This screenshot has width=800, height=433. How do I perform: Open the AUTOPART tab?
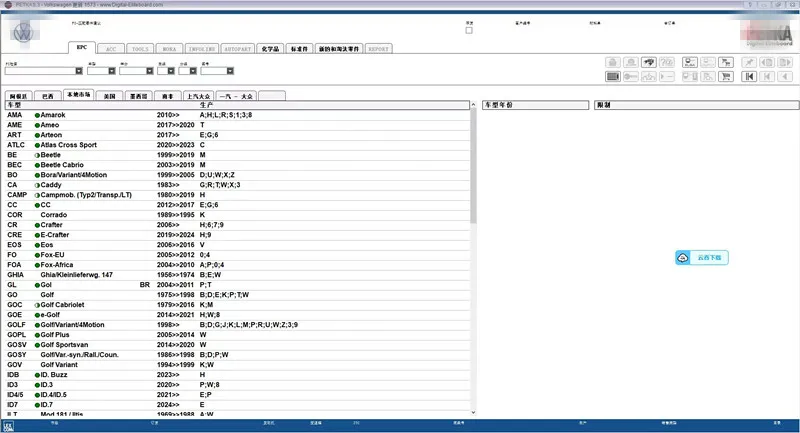[237, 49]
